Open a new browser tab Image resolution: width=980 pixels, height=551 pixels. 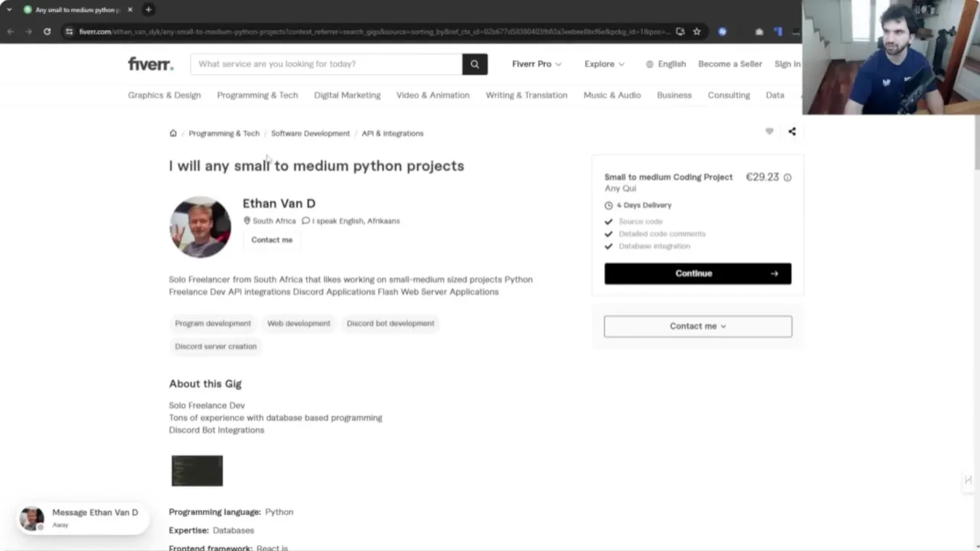click(x=149, y=10)
